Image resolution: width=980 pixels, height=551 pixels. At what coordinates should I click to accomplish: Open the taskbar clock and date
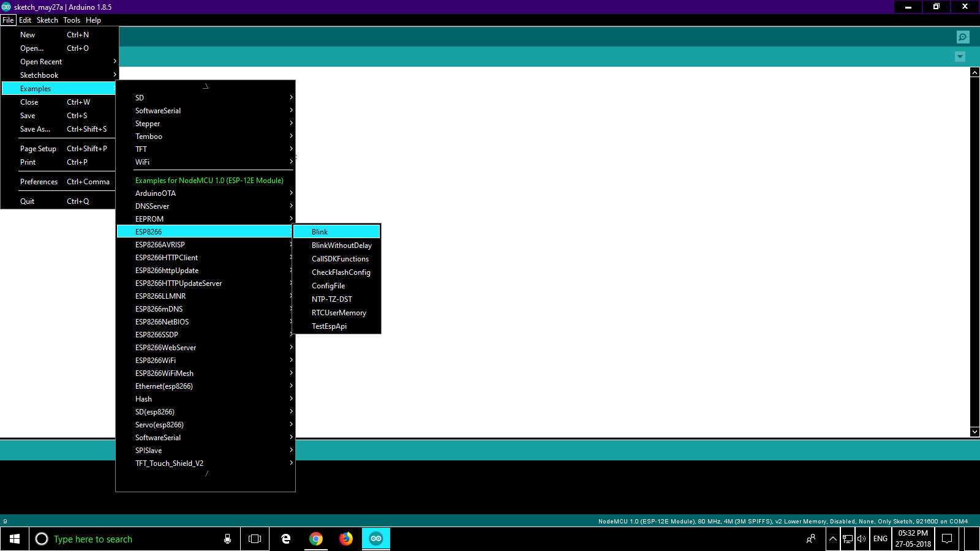coord(913,539)
